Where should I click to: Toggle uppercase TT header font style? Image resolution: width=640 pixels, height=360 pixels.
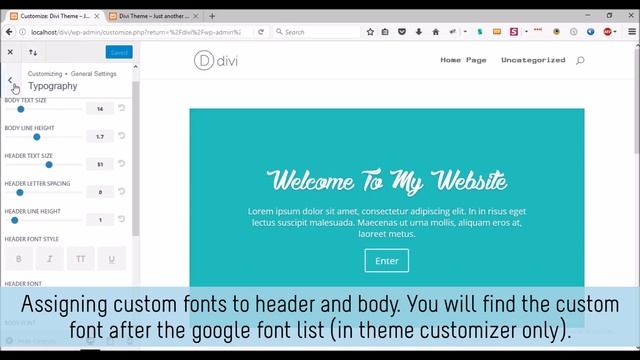[x=81, y=259]
